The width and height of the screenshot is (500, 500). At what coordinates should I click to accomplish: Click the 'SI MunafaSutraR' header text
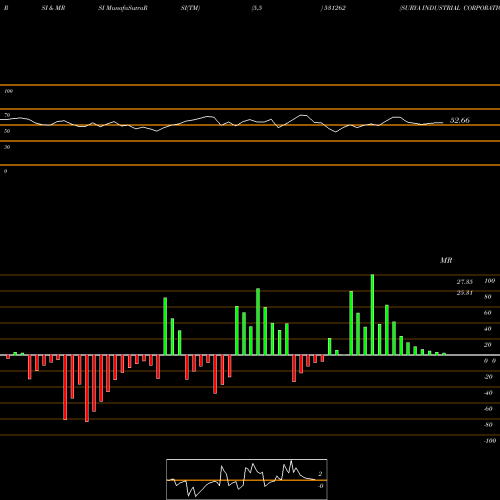123,8
